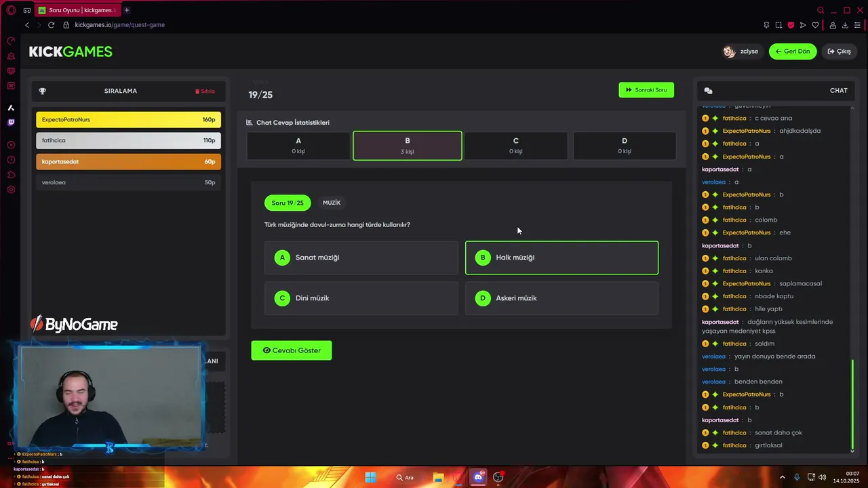Click Sonraki Soru button
The height and width of the screenshot is (488, 868).
coord(646,90)
